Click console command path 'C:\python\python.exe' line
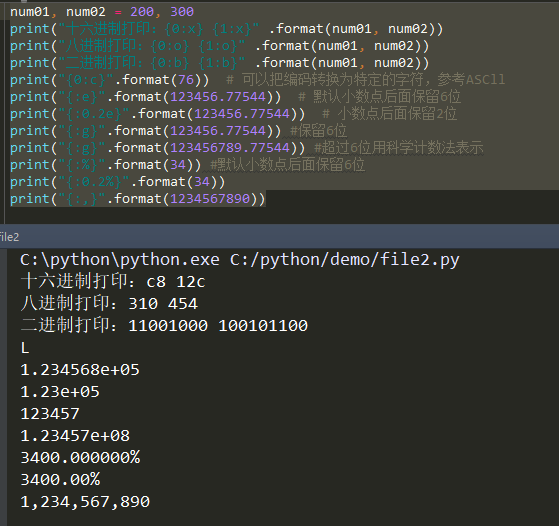 click(x=240, y=260)
